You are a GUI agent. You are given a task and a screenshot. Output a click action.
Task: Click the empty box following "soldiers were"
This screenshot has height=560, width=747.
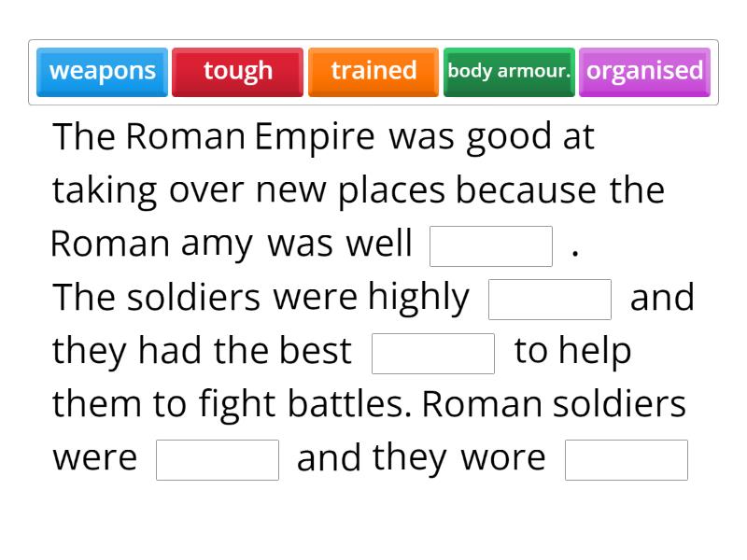click(x=218, y=456)
